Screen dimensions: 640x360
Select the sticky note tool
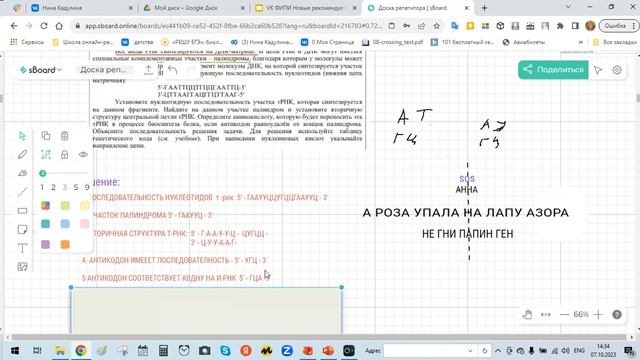pos(22,229)
